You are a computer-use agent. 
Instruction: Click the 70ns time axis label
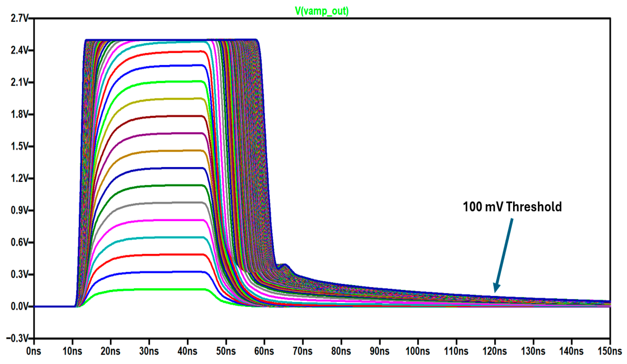pyautogui.click(x=303, y=351)
